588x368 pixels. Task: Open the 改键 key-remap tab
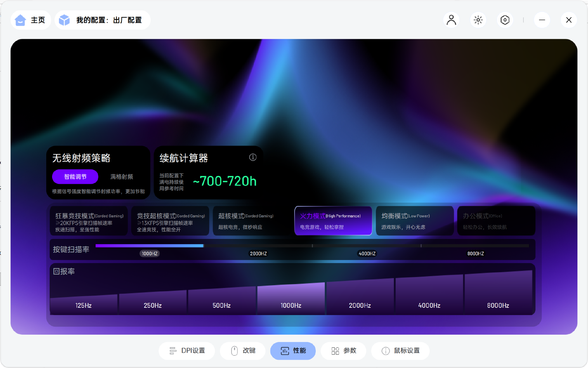pos(243,351)
